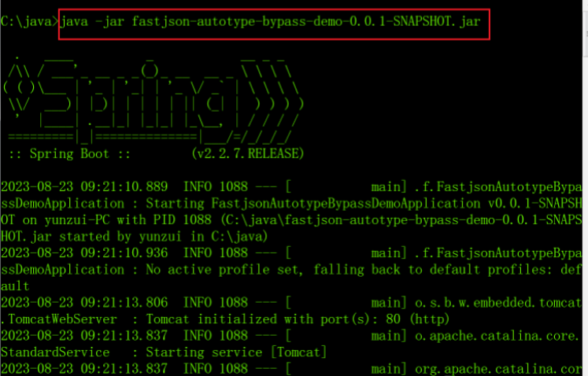Click the ':: Spring Boot ::' label
The height and width of the screenshot is (376, 588).
tap(69, 153)
